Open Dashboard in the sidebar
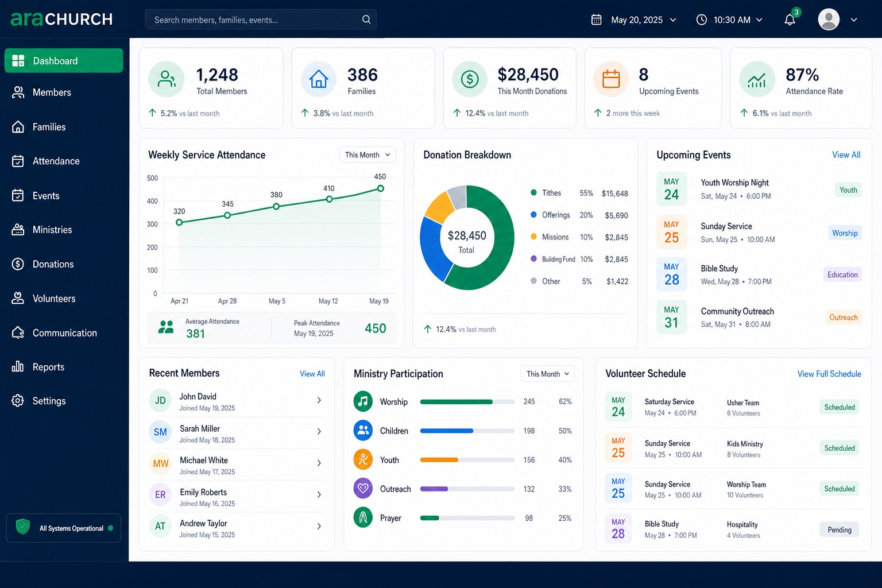This screenshot has height=588, width=882. coord(64,60)
